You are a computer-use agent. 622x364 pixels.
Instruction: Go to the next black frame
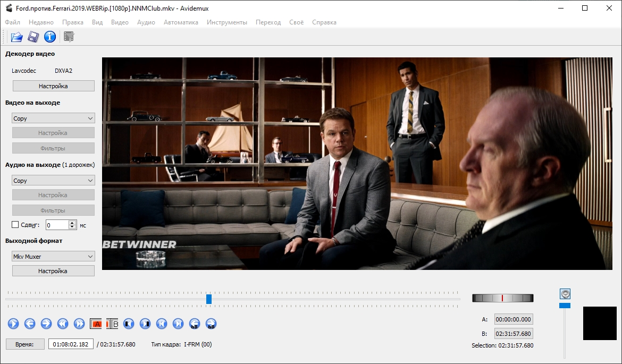[145, 324]
